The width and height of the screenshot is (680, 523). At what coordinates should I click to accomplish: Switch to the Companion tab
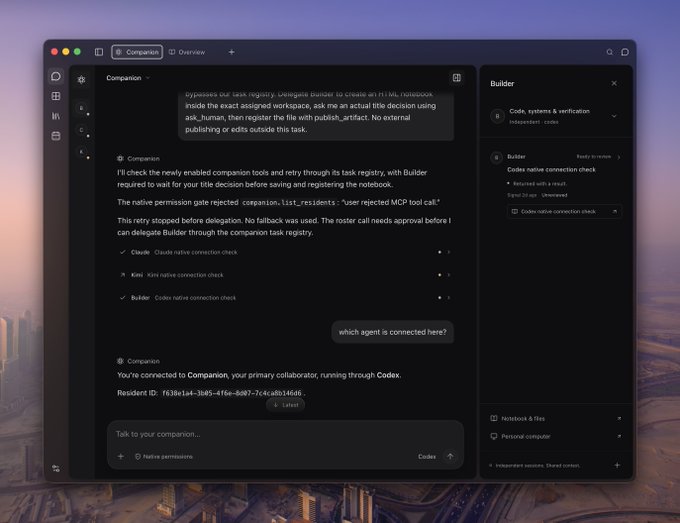(137, 52)
